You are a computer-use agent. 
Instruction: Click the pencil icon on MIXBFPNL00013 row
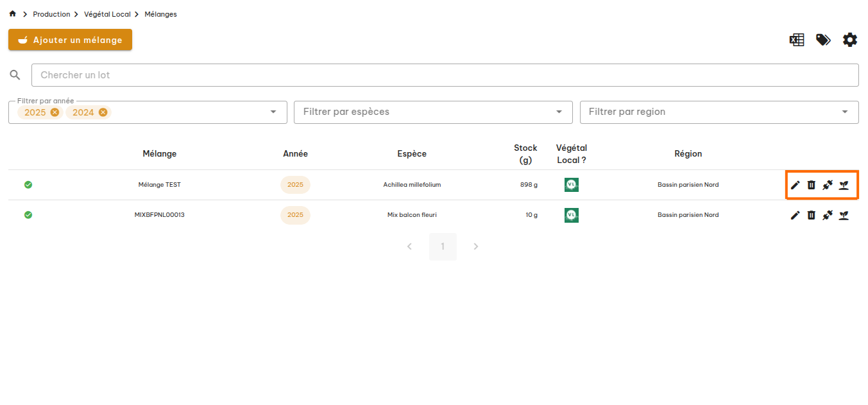(x=795, y=215)
